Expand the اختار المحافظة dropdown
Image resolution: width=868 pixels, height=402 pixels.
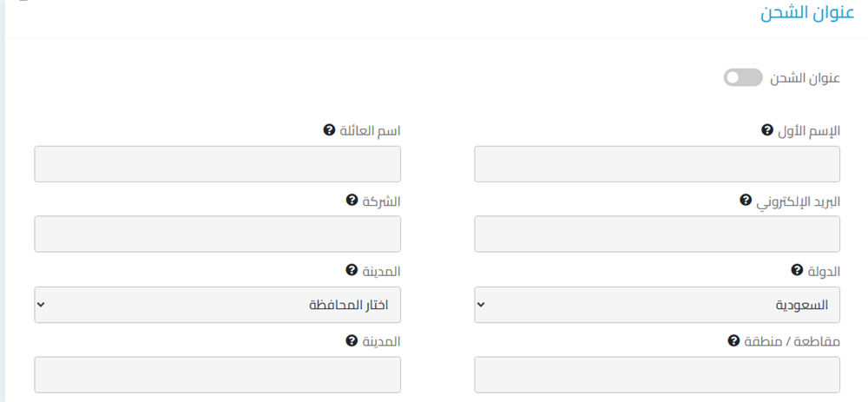pyautogui.click(x=217, y=305)
